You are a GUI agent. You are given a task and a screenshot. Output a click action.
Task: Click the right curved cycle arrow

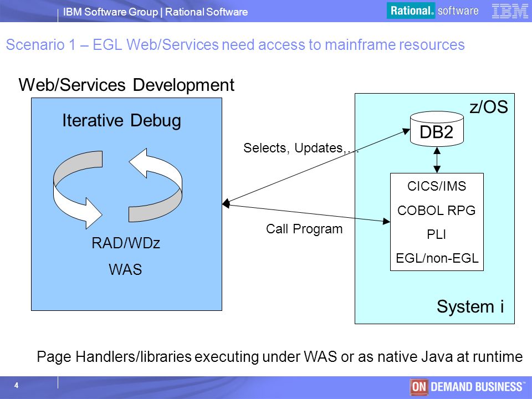coord(155,185)
